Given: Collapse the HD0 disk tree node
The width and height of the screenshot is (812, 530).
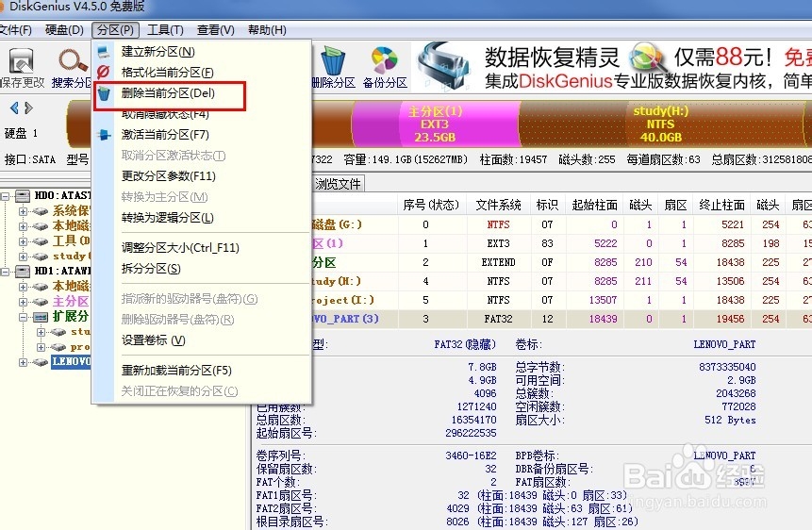Looking at the screenshot, I should 5,196.
